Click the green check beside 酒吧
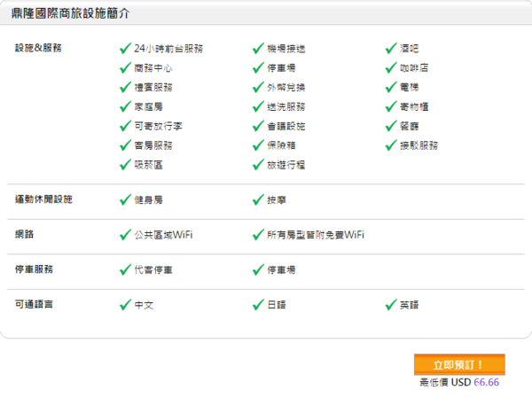Viewport: 532px width, 398px height. pos(391,48)
